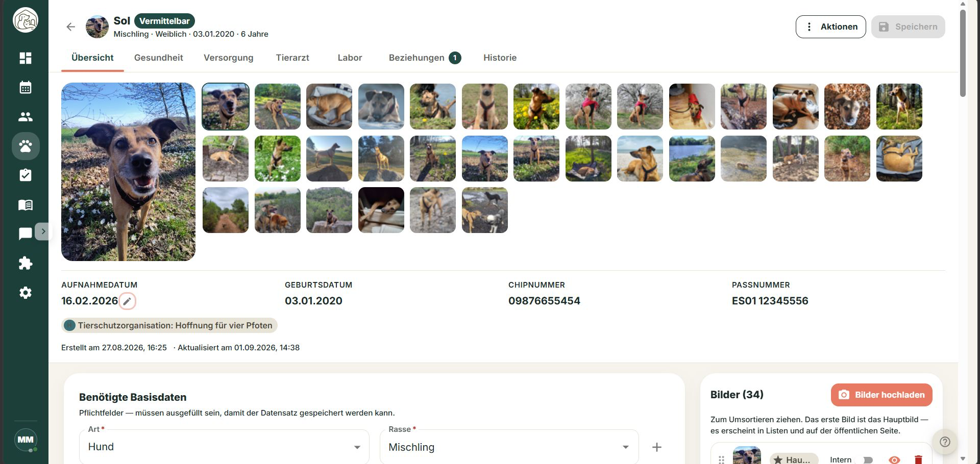Viewport: 980px width, 464px height.
Task: Toggle visibility eye icon of first image
Action: (894, 459)
